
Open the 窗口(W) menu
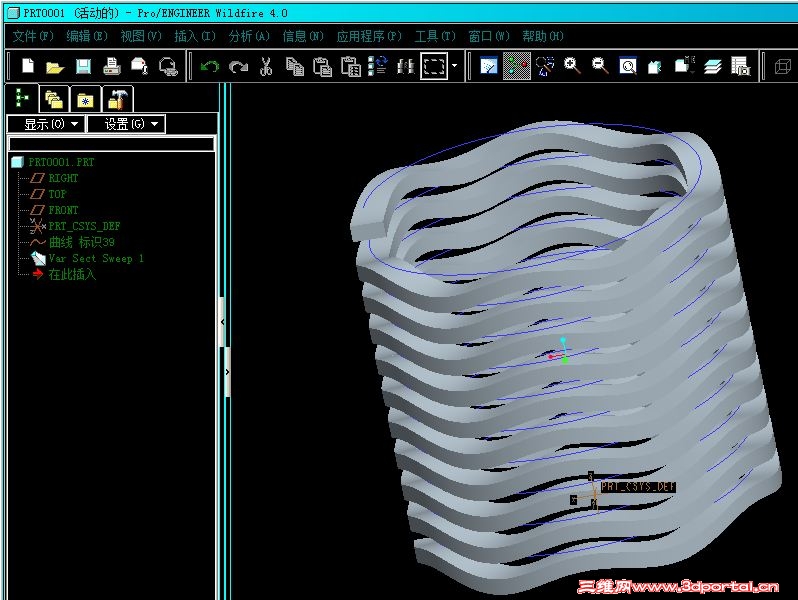point(489,36)
